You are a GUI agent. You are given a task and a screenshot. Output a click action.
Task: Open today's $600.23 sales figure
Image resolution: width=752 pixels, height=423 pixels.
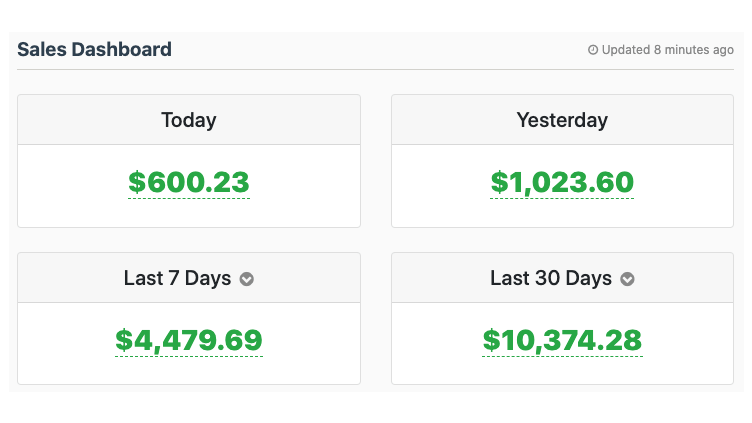pos(189,182)
